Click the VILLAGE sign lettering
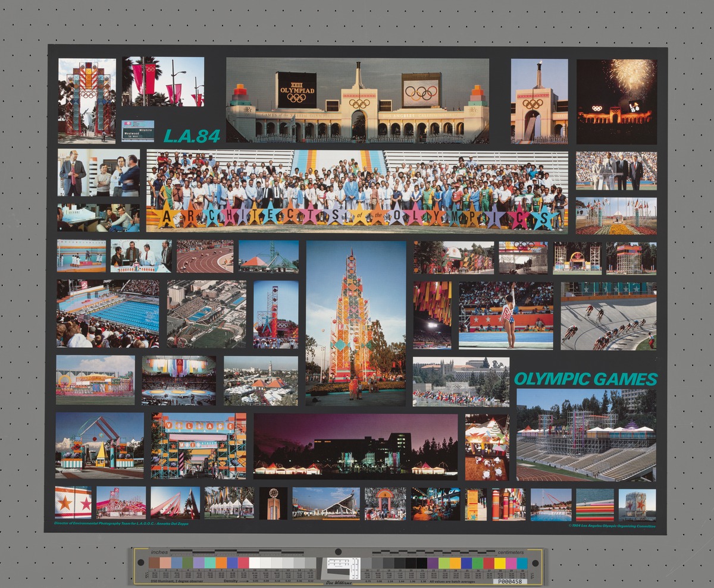The width and height of the screenshot is (714, 588). click(198, 426)
